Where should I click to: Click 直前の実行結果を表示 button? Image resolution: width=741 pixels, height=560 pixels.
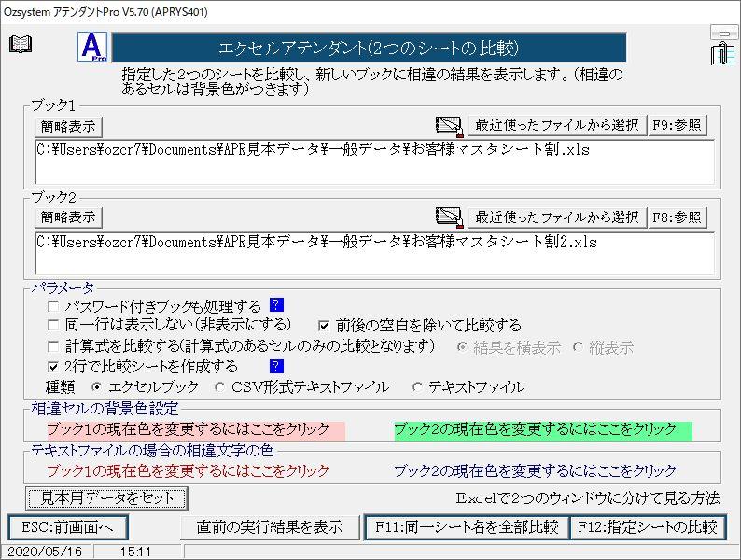[x=270, y=527]
